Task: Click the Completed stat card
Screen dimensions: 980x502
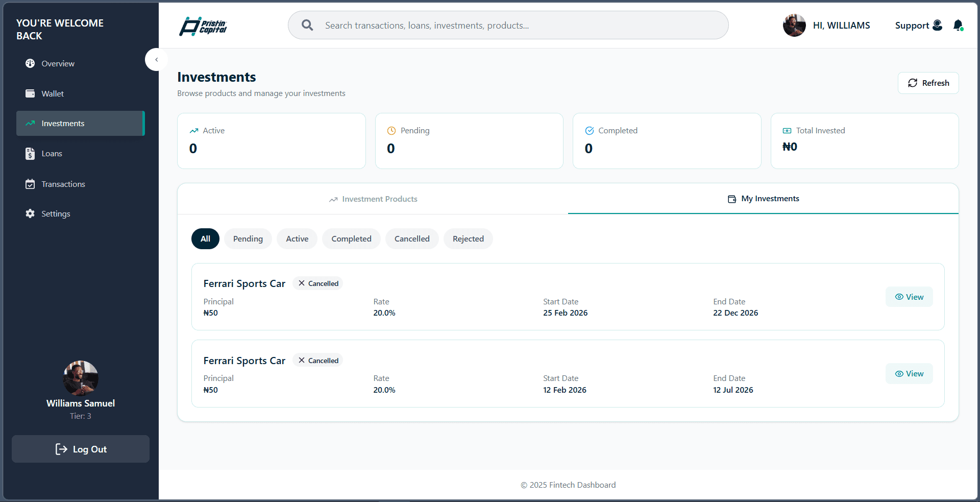Action: (667, 141)
